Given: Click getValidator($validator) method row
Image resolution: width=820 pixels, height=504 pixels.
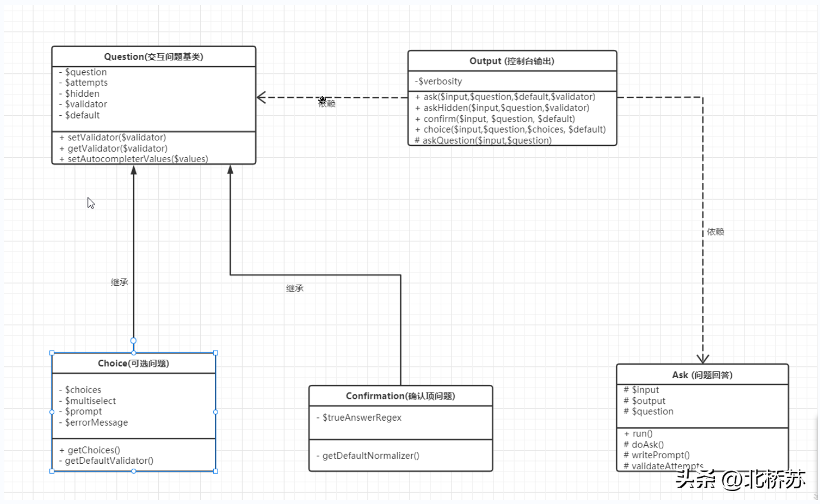Looking at the screenshot, I should coord(114,148).
